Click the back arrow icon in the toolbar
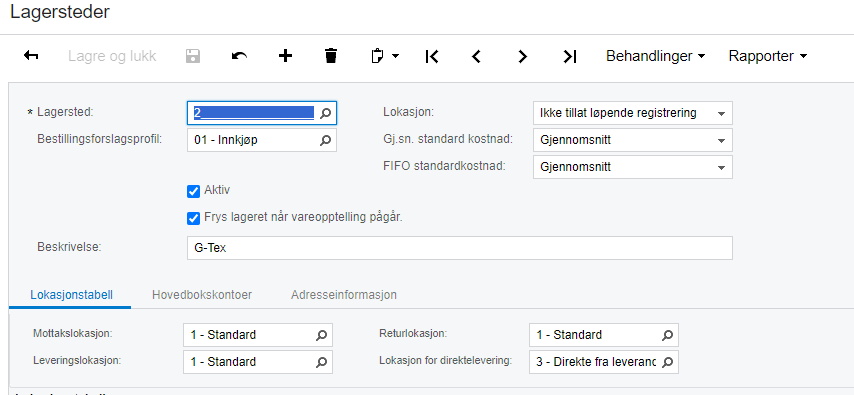This screenshot has height=395, width=854. (x=31, y=56)
